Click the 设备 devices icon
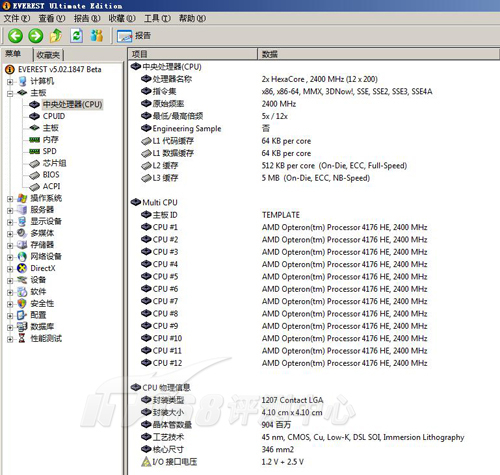This screenshot has height=475, width=500. [22, 280]
